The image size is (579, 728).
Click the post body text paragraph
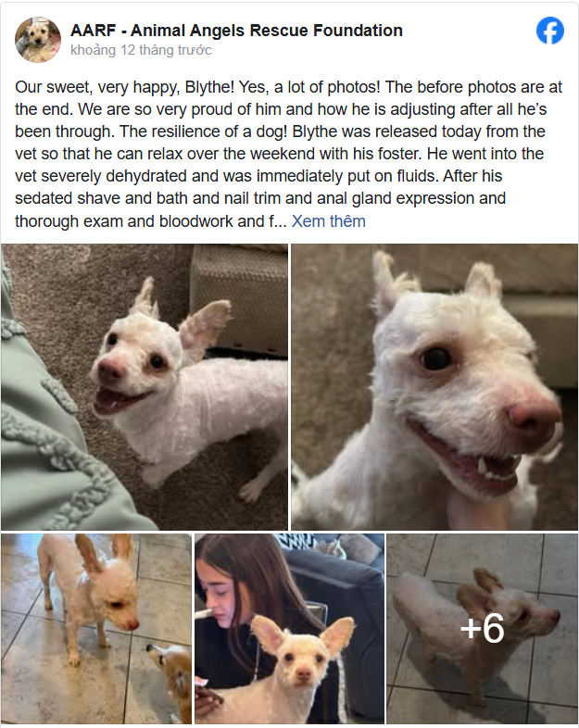pos(288,154)
